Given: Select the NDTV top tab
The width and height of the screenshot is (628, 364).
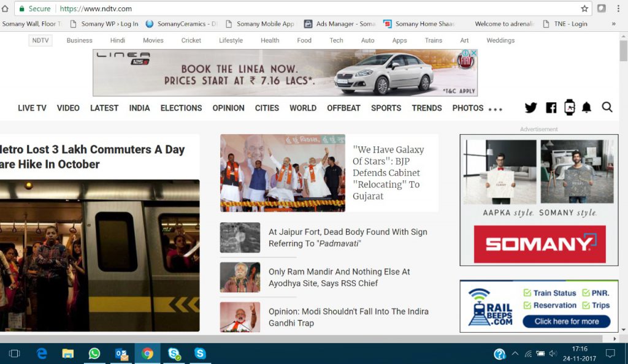Looking at the screenshot, I should 40,40.
